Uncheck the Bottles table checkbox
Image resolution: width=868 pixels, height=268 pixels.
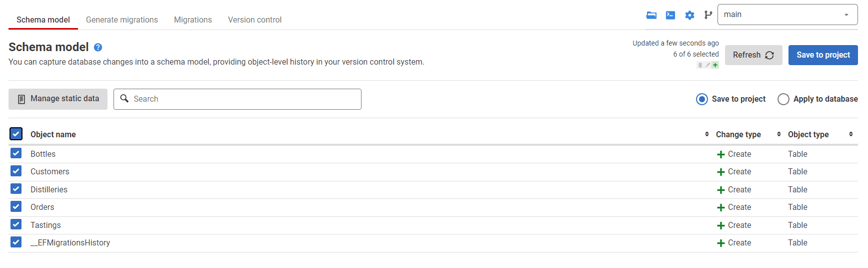coord(16,153)
